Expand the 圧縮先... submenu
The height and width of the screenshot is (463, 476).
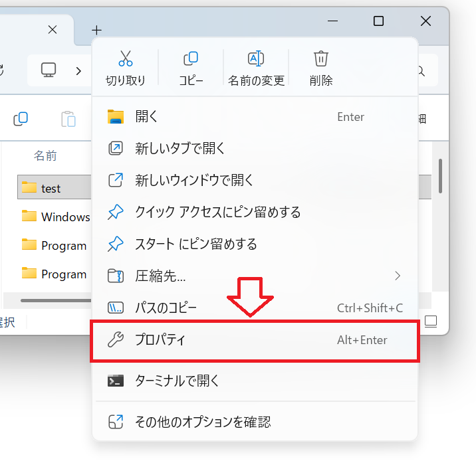pyautogui.click(x=255, y=276)
